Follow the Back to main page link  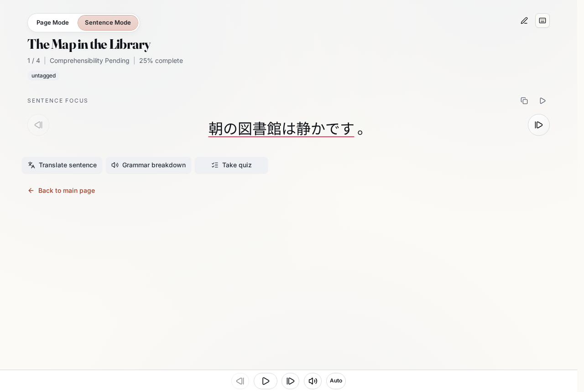tap(61, 191)
